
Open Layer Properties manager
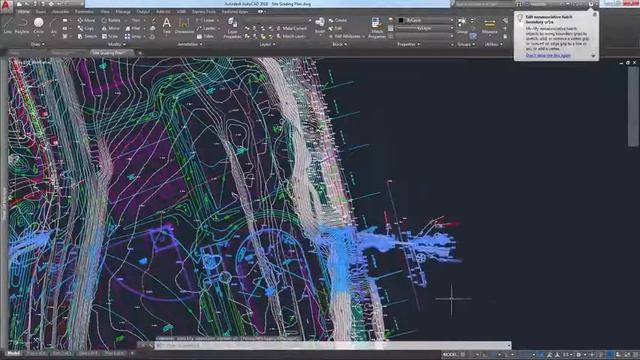(x=233, y=28)
